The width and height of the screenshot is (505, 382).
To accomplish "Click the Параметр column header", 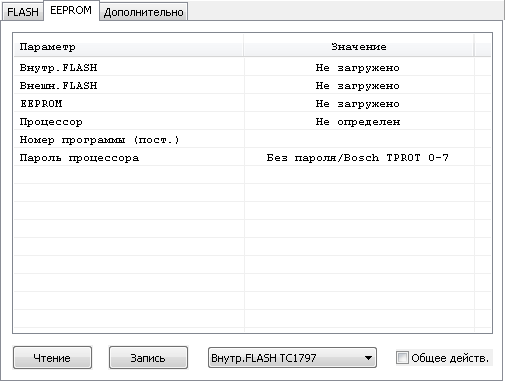I will click(129, 47).
